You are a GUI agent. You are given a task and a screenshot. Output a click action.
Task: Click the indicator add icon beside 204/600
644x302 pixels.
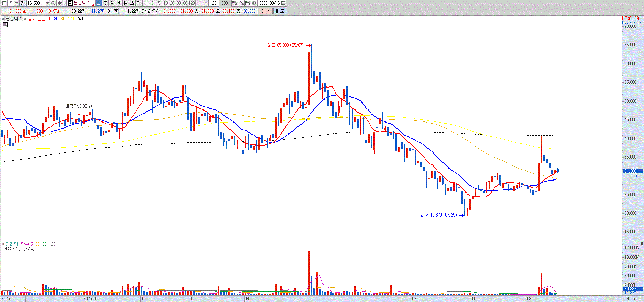click(x=234, y=3)
